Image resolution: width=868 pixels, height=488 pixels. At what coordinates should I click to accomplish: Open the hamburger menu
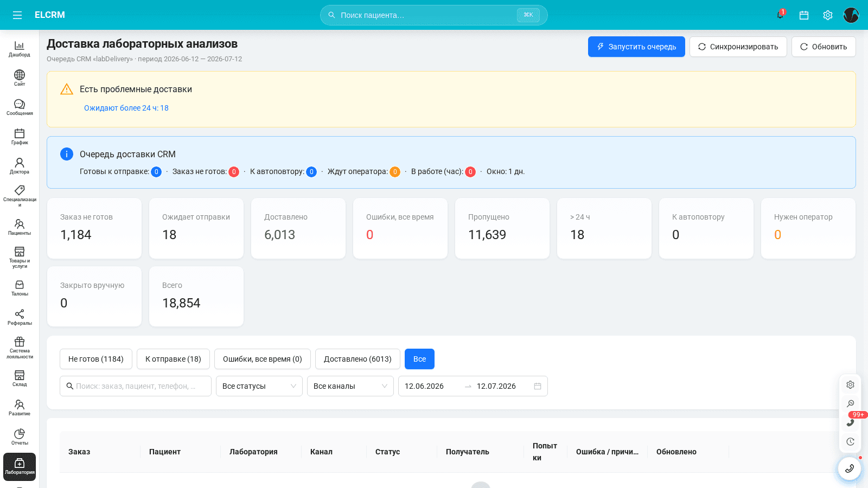[x=17, y=15]
